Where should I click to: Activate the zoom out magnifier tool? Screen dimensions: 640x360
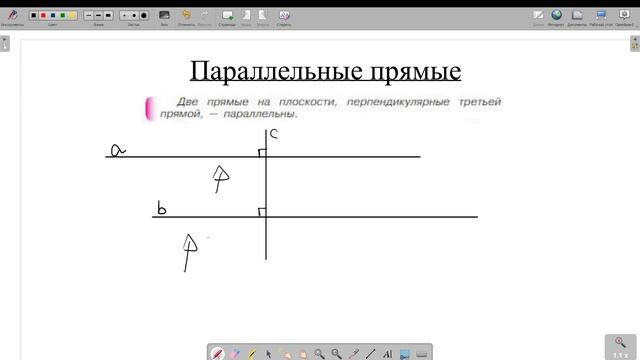click(336, 354)
